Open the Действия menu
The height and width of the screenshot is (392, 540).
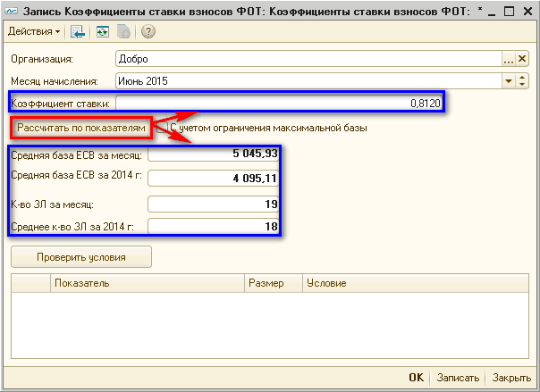coord(34,31)
